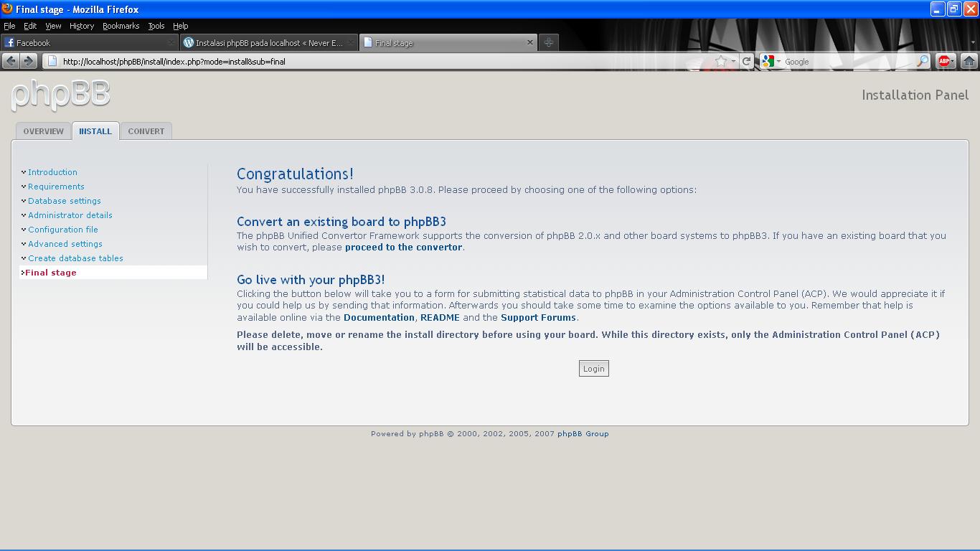Switch to the OVERVIEW tab

[x=43, y=131]
